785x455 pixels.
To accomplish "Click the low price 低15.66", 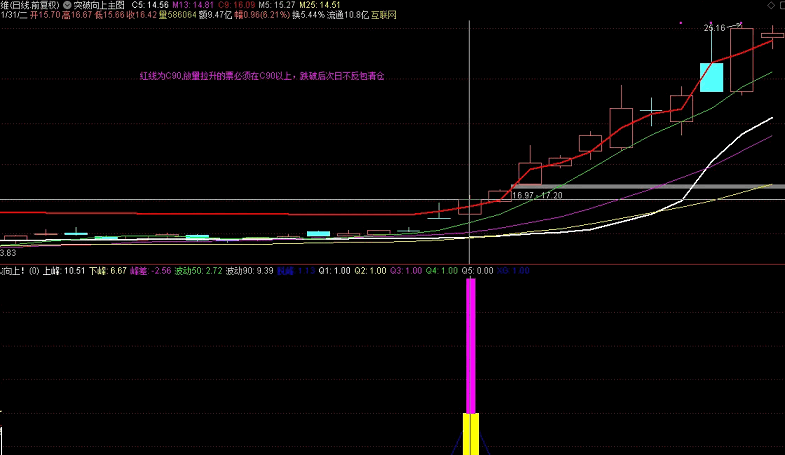I will (x=110, y=15).
